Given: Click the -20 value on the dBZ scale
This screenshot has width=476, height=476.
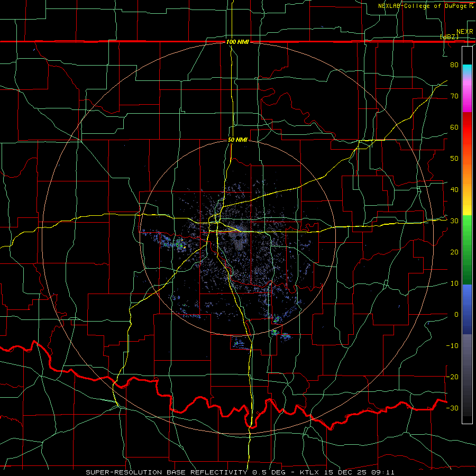Looking at the screenshot, I should [452, 377].
